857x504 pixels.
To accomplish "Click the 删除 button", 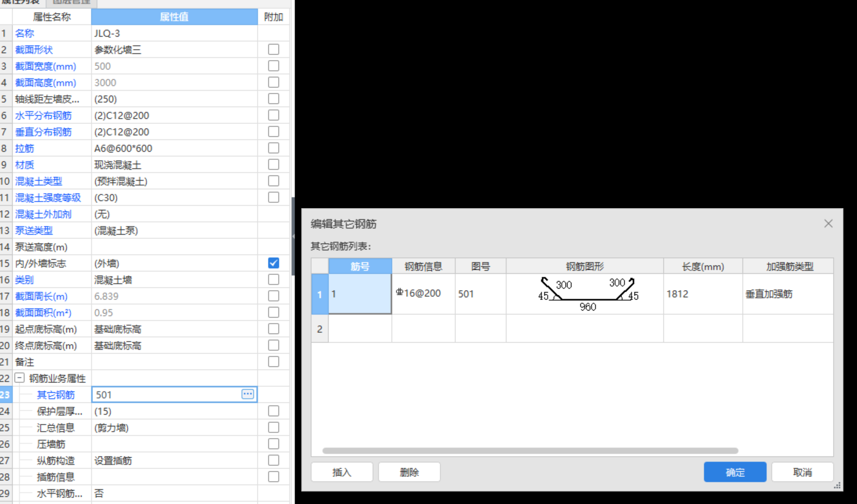I will tap(409, 472).
